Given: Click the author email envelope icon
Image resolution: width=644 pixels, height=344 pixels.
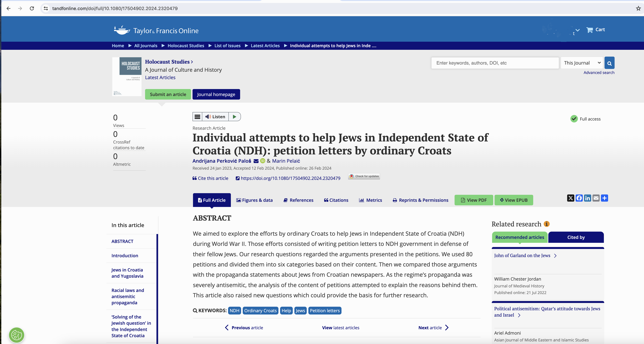Looking at the screenshot, I should [x=256, y=161].
